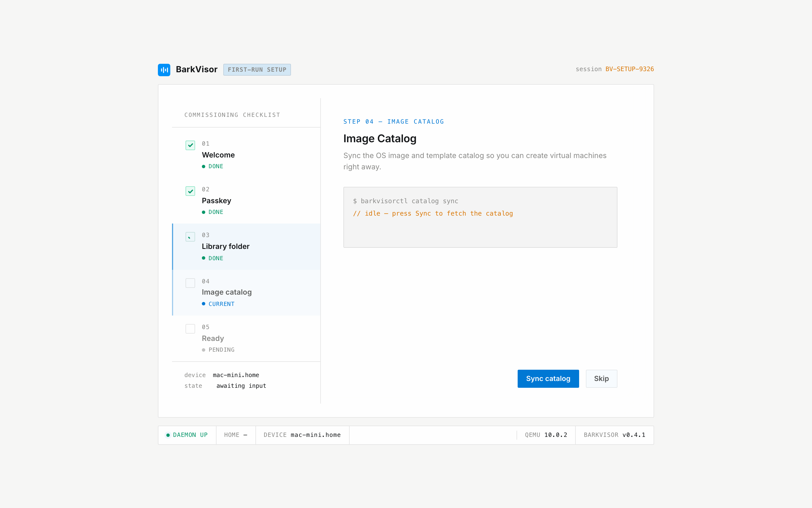Toggle the Ready step checkbox
812x508 pixels.
click(x=190, y=329)
